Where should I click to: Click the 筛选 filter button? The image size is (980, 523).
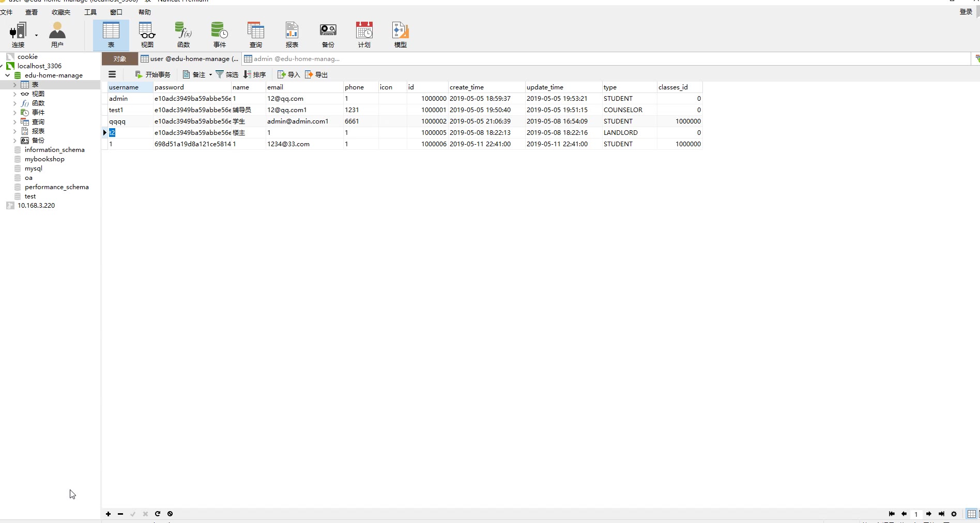click(x=227, y=75)
